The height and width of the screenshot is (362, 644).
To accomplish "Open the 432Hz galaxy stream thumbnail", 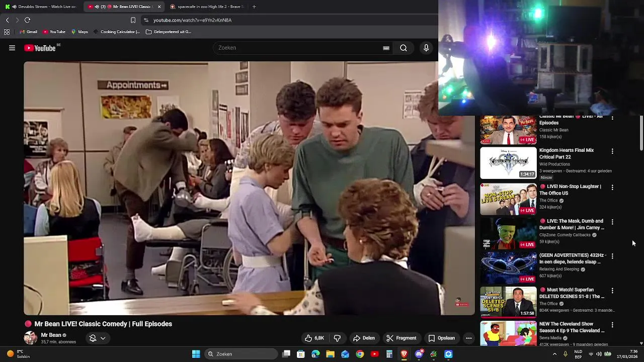I will pyautogui.click(x=508, y=268).
